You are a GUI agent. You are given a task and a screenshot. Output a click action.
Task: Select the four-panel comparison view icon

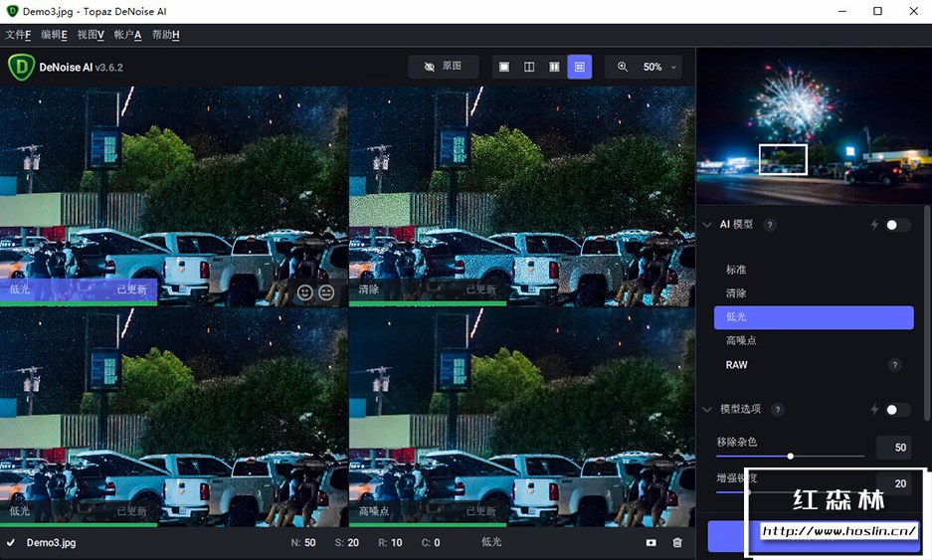pyautogui.click(x=580, y=67)
